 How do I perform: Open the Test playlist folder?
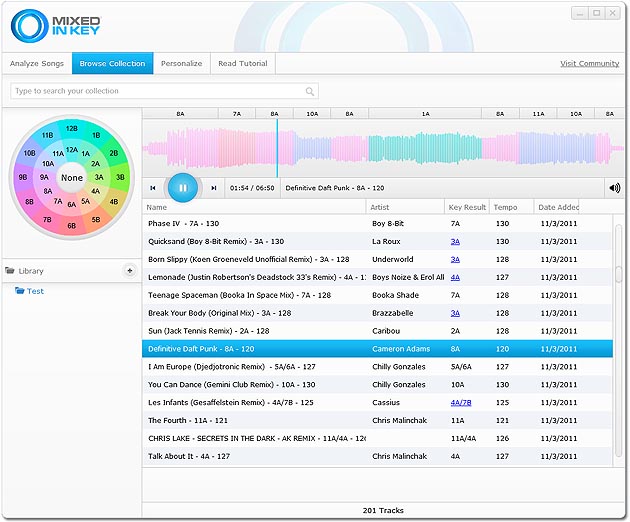(29, 291)
